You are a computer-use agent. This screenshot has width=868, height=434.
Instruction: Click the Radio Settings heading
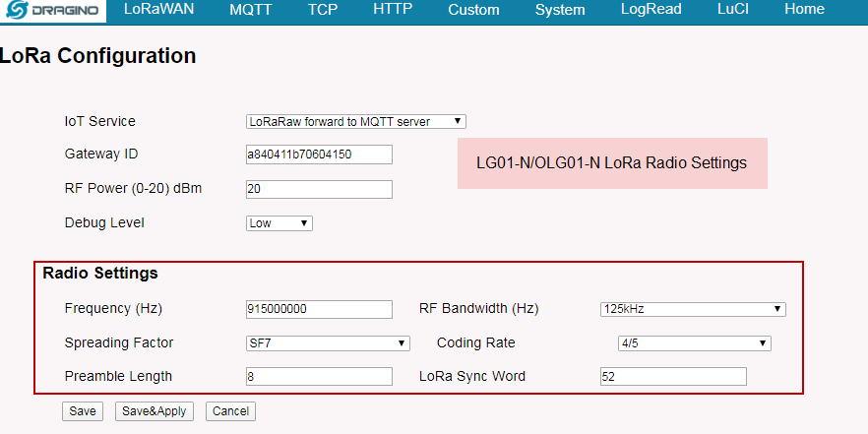click(100, 274)
